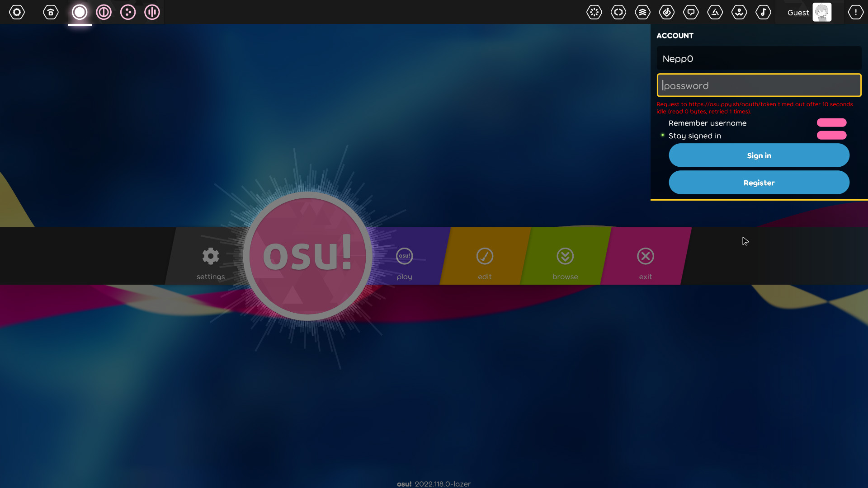
Task: Switch to the osu!taiko ruleset
Action: (104, 12)
